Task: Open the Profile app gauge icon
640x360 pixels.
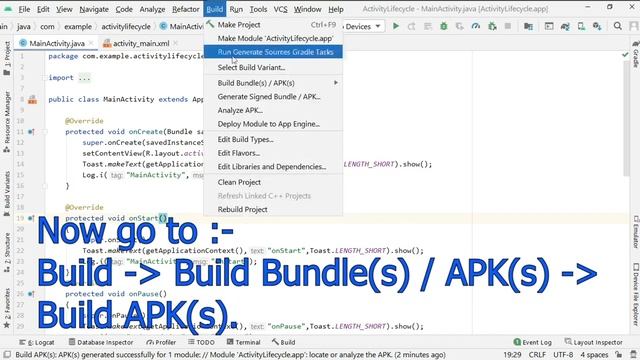Action: click(476, 26)
